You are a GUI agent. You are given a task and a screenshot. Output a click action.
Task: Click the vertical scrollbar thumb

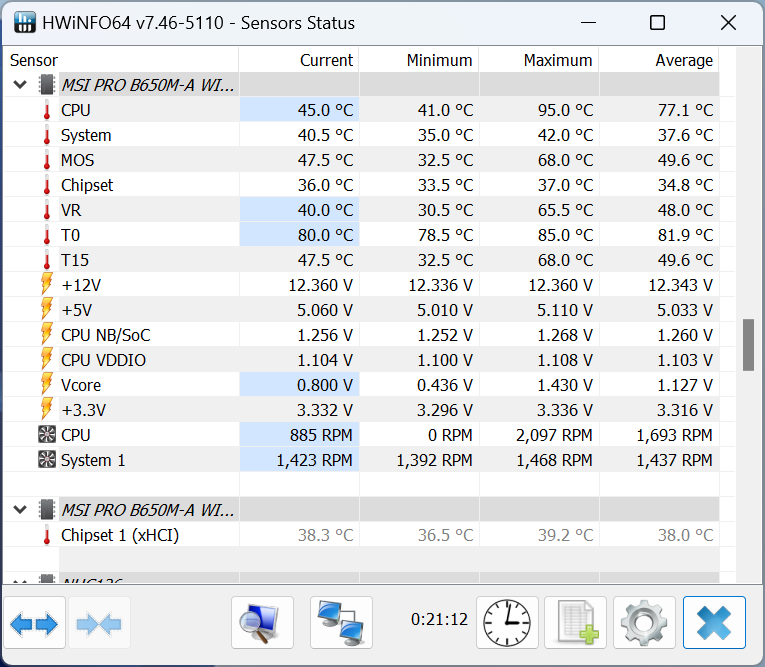pyautogui.click(x=748, y=345)
